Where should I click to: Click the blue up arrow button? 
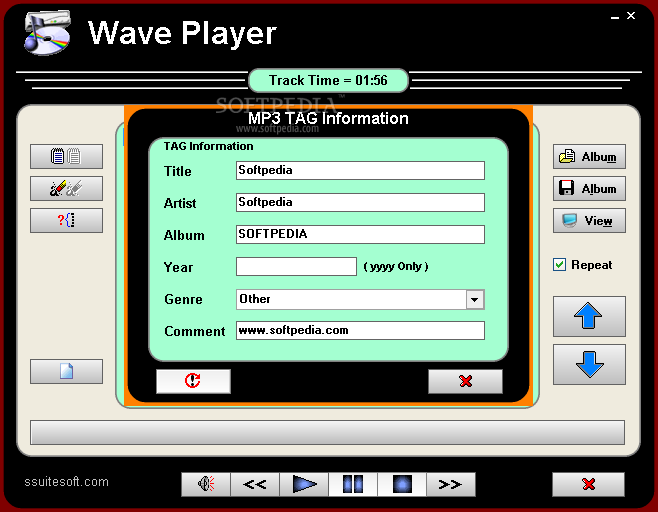[589, 316]
